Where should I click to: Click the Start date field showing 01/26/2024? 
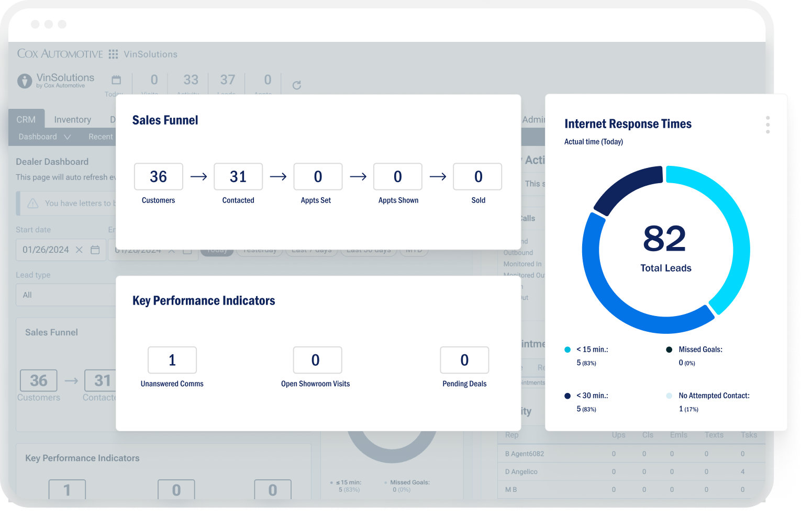coord(61,250)
